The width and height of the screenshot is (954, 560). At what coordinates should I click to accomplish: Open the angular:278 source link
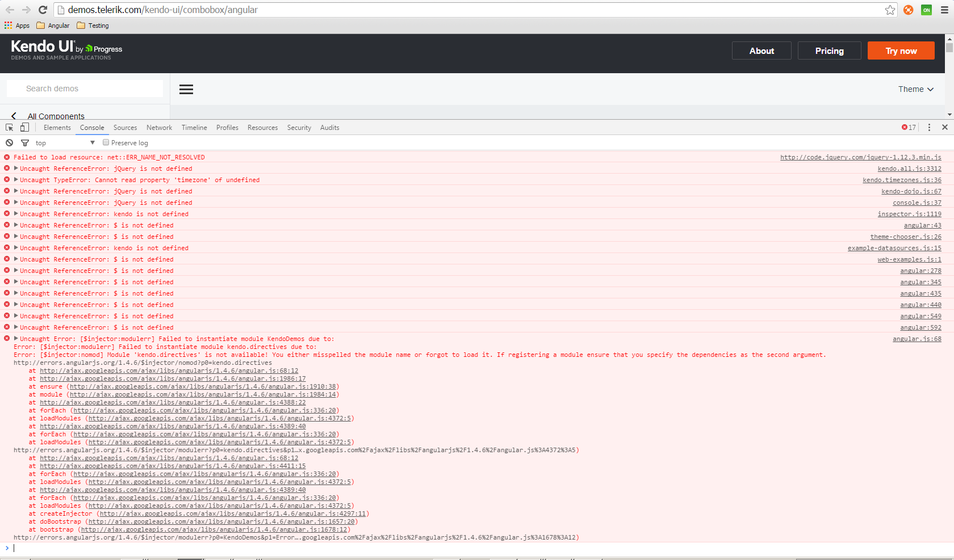point(921,271)
